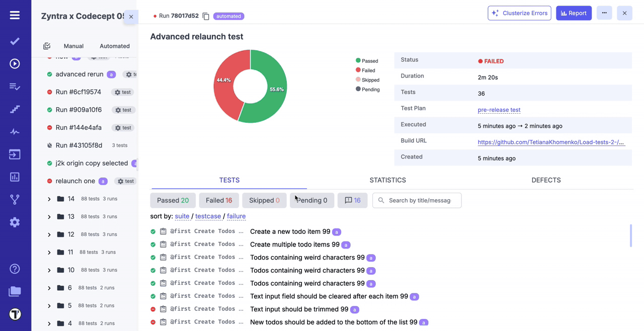Copy run ID 78017d52 with clipboard icon
The width and height of the screenshot is (644, 331).
click(206, 16)
